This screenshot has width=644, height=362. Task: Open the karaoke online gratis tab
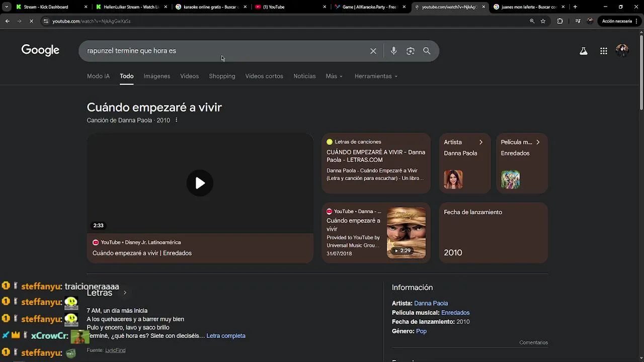211,7
